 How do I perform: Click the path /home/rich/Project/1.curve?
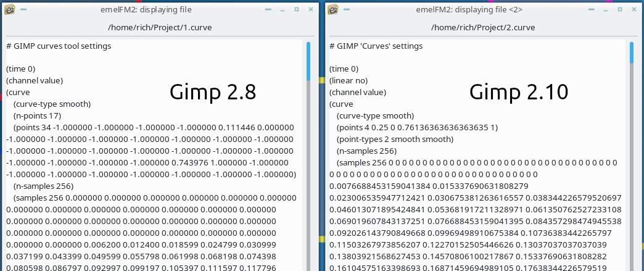(160, 28)
